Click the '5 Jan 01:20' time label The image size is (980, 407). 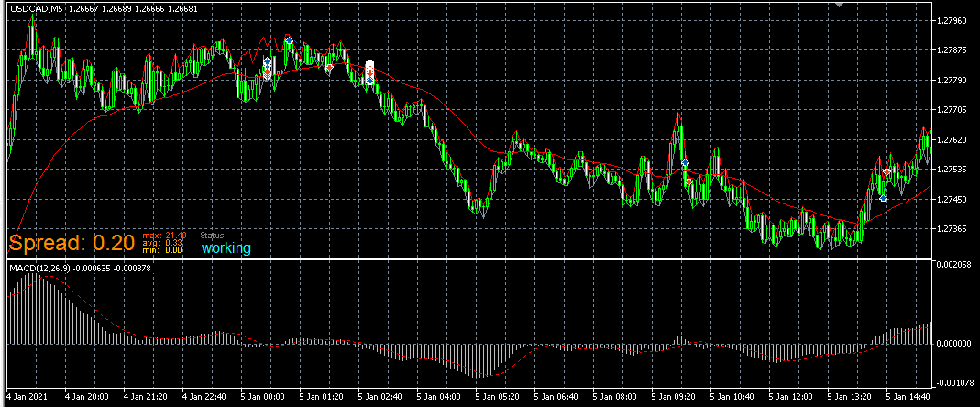[322, 396]
